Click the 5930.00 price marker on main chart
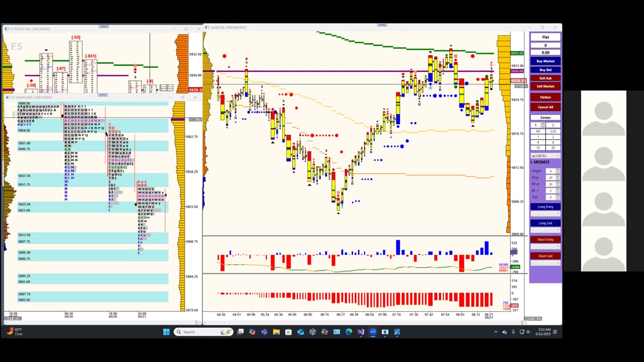644x362 pixels. coord(517,71)
